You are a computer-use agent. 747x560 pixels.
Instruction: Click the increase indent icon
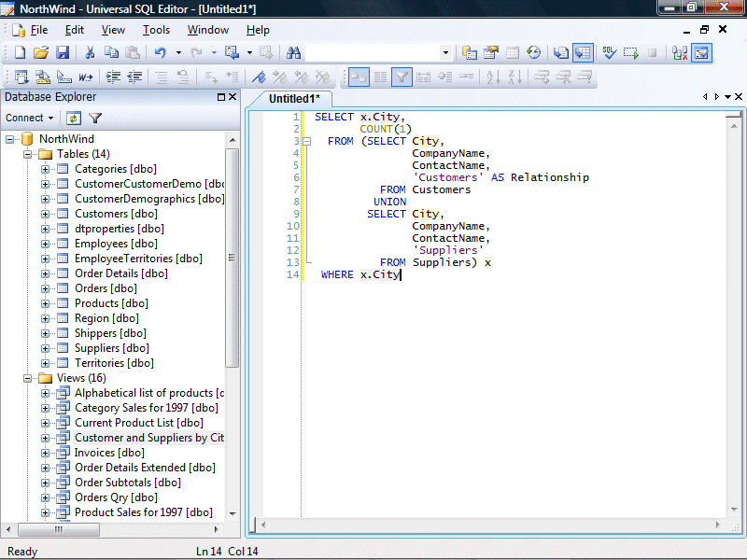(113, 77)
